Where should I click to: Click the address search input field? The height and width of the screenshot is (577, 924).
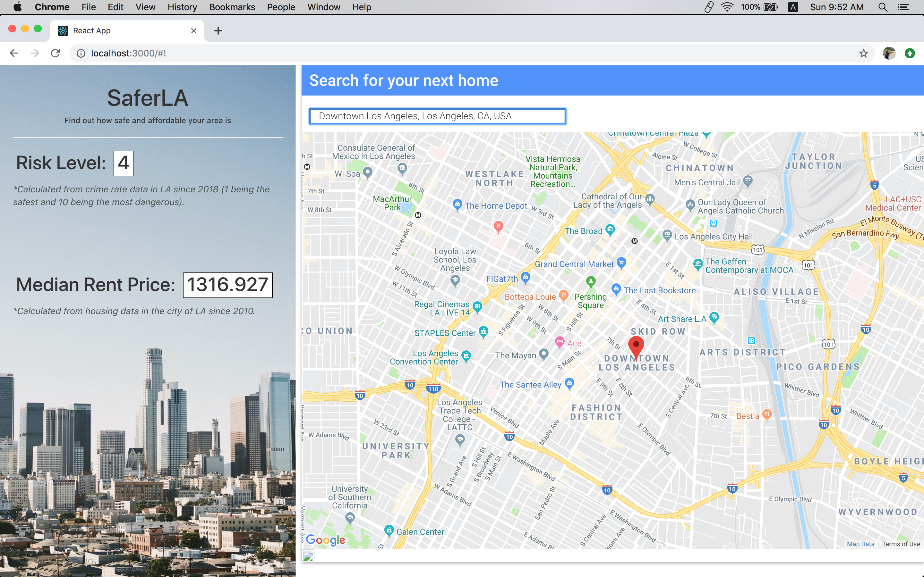click(x=437, y=116)
